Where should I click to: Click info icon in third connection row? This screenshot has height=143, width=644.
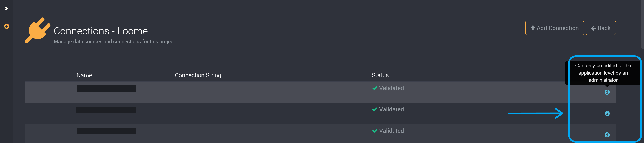coord(607,135)
